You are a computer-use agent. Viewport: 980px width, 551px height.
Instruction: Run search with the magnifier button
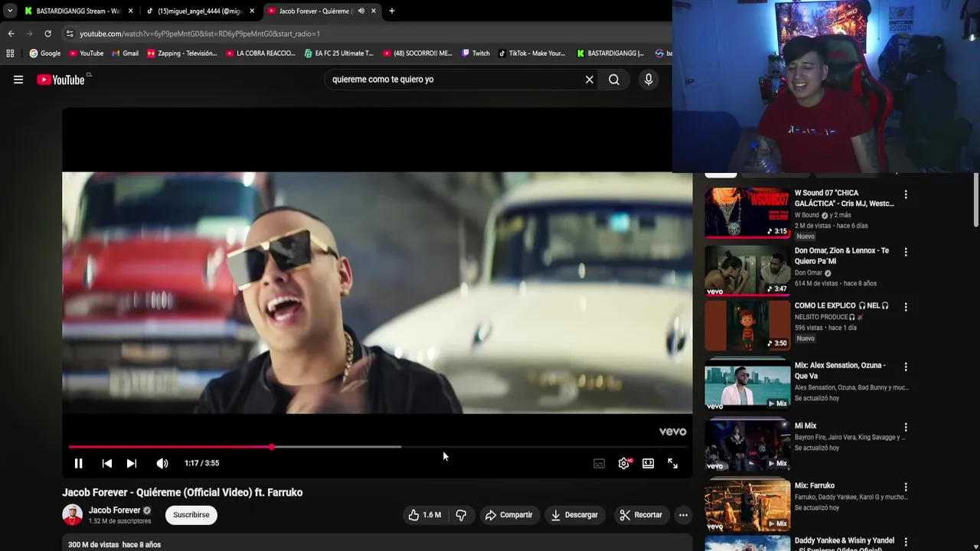tap(614, 80)
